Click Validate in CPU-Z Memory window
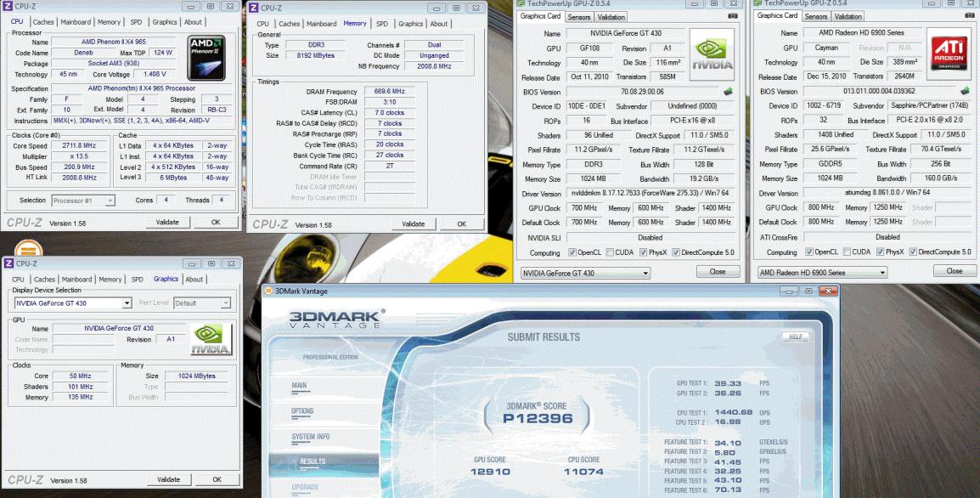Image resolution: width=980 pixels, height=498 pixels. coord(413,224)
